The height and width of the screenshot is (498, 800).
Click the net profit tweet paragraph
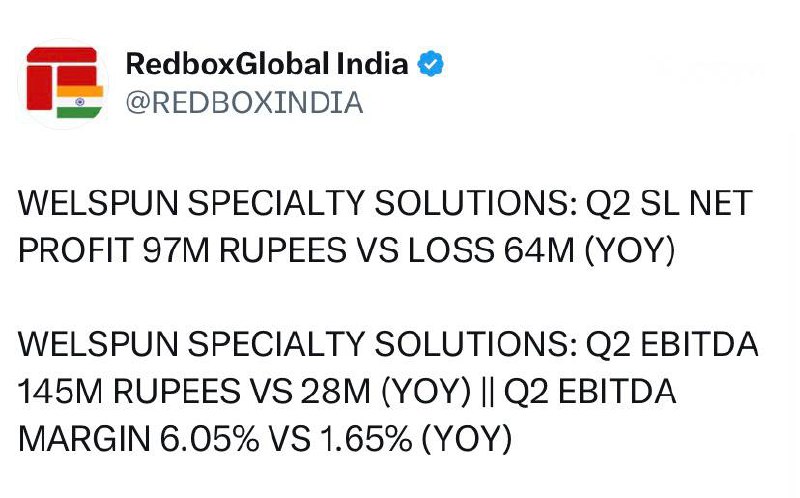(380, 228)
